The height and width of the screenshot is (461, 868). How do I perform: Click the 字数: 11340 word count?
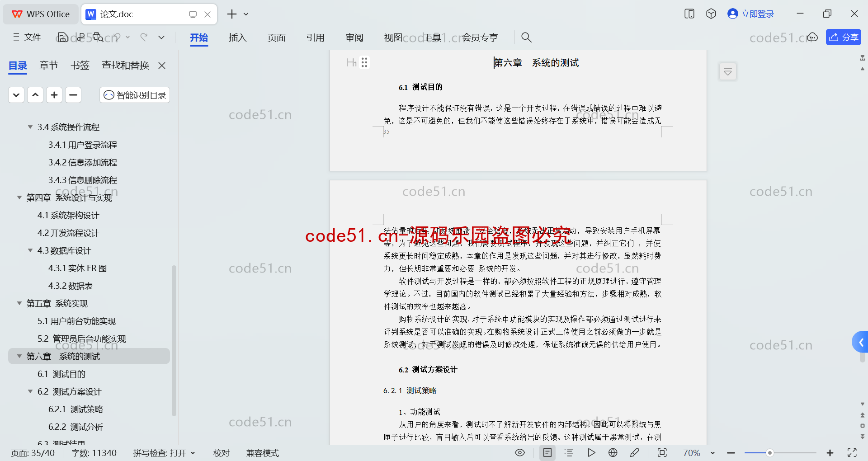[x=94, y=453]
